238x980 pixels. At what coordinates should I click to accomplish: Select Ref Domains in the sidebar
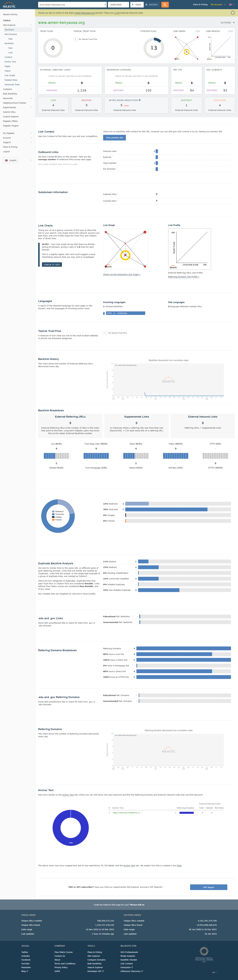coord(11,34)
